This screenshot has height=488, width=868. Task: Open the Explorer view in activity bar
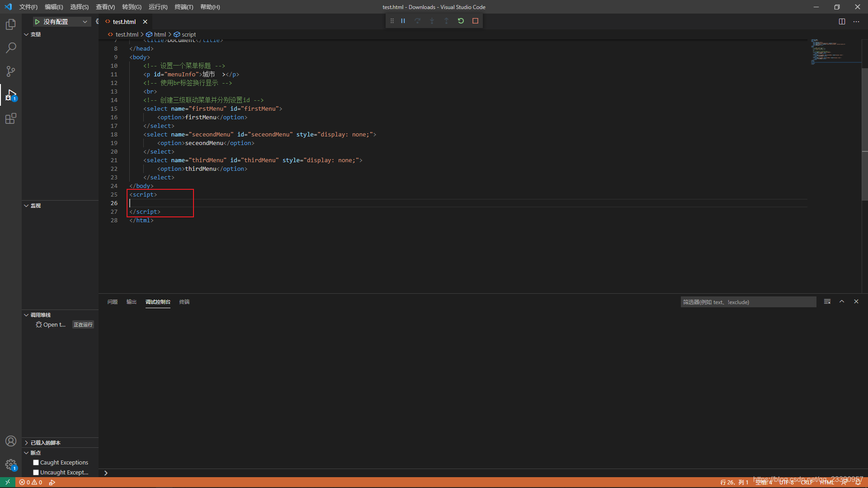click(x=11, y=24)
